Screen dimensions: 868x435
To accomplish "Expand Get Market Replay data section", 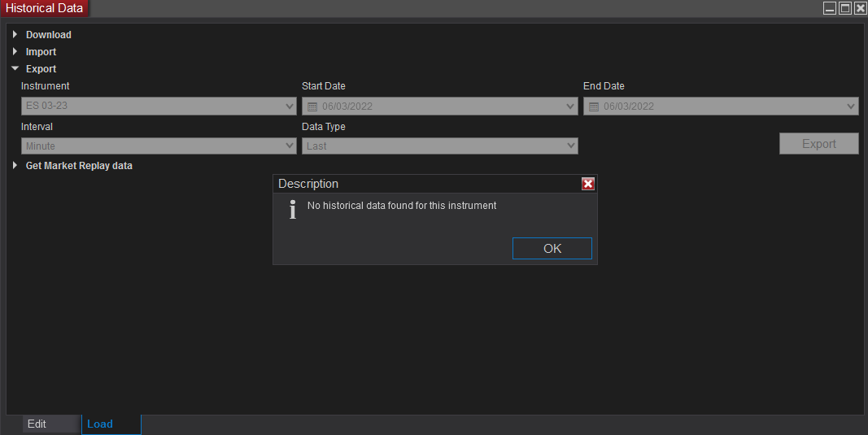I will tap(15, 166).
